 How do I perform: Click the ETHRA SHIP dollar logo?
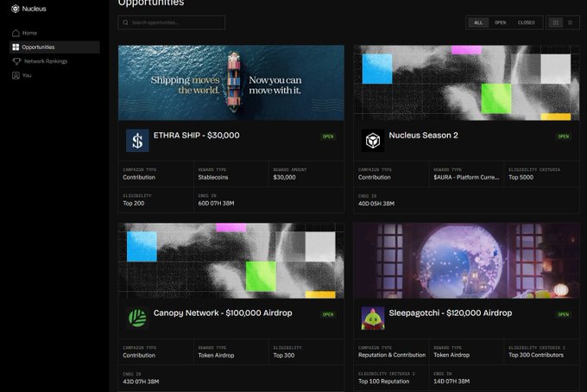coord(137,141)
